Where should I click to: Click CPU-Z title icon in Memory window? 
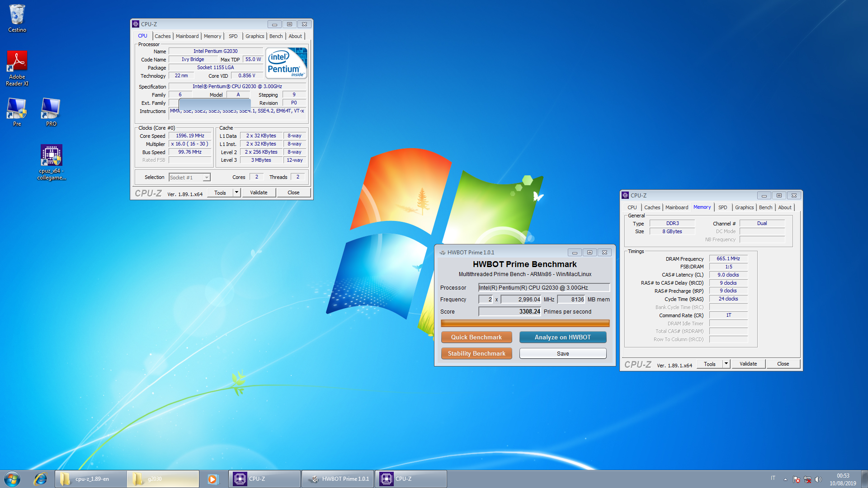tap(625, 196)
